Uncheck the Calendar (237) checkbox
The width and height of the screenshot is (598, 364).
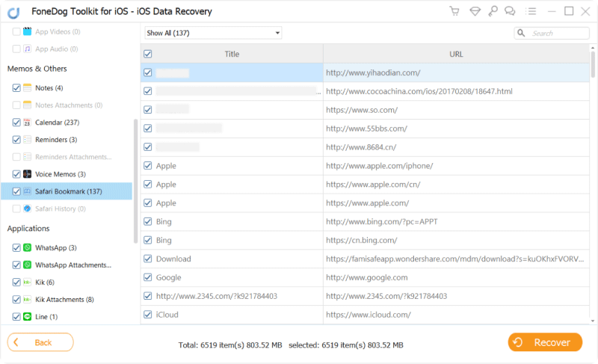pyautogui.click(x=16, y=123)
